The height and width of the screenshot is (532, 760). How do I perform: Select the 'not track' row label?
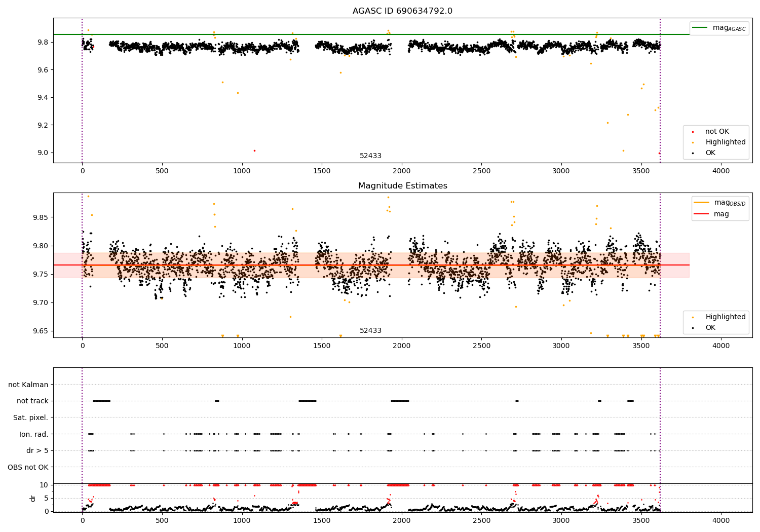tap(32, 401)
